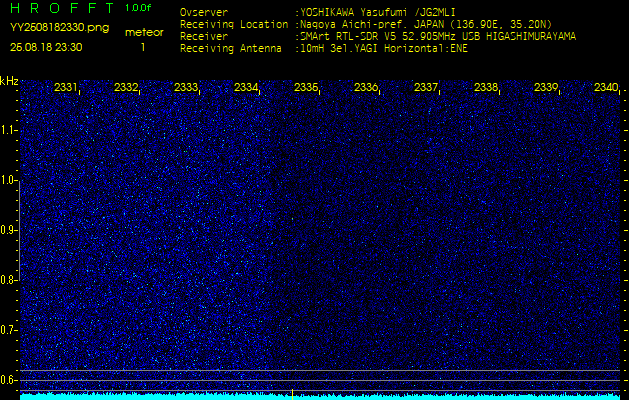629x400 pixels.
Task: Click the 2337 time axis label
Action: point(426,87)
